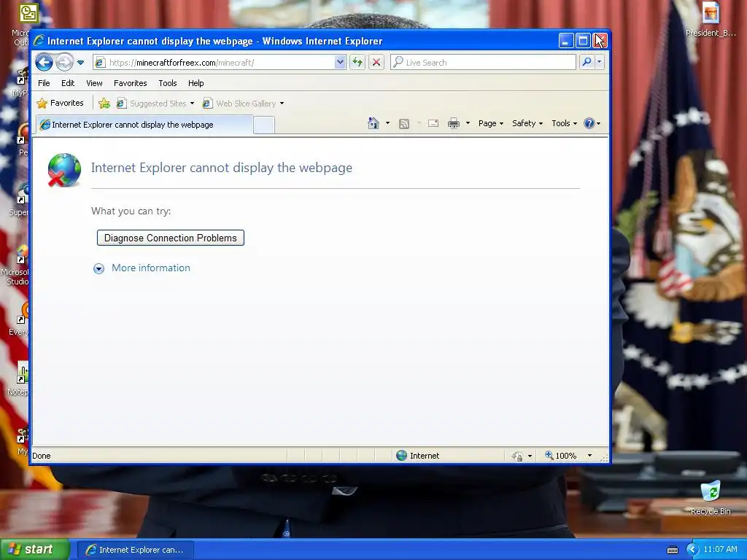
Task: Open the Help menu
Action: pyautogui.click(x=196, y=83)
